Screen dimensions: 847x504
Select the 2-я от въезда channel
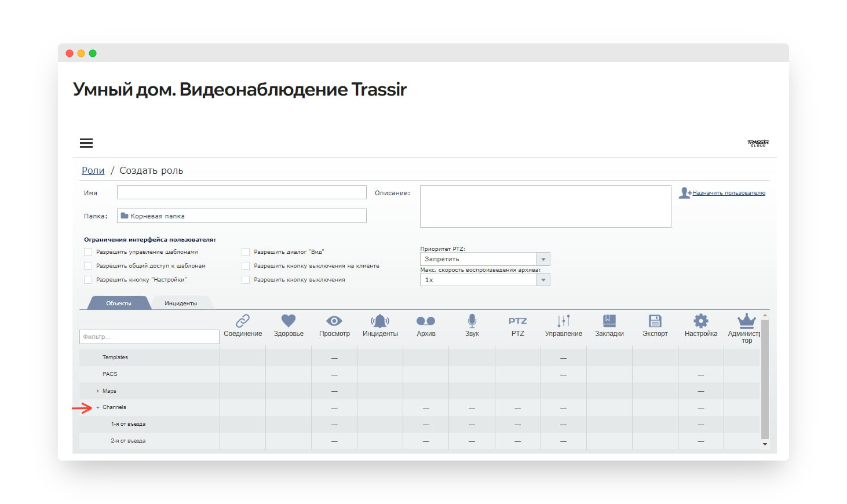point(128,441)
